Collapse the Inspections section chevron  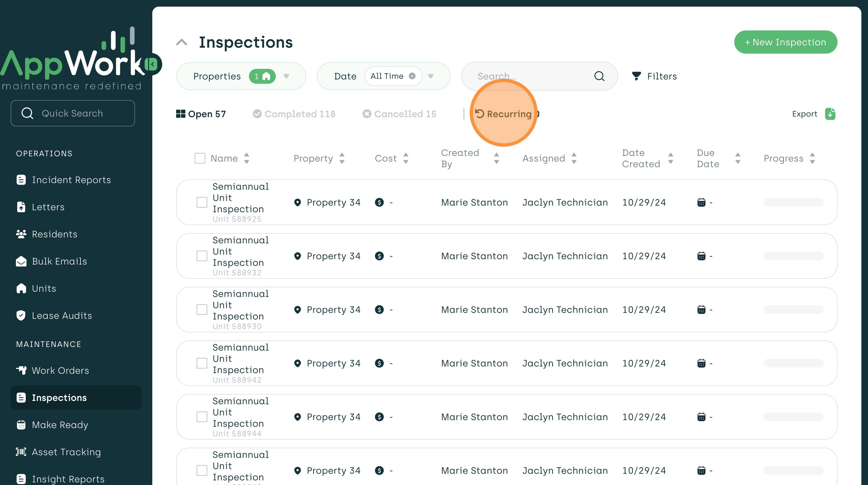pyautogui.click(x=182, y=42)
